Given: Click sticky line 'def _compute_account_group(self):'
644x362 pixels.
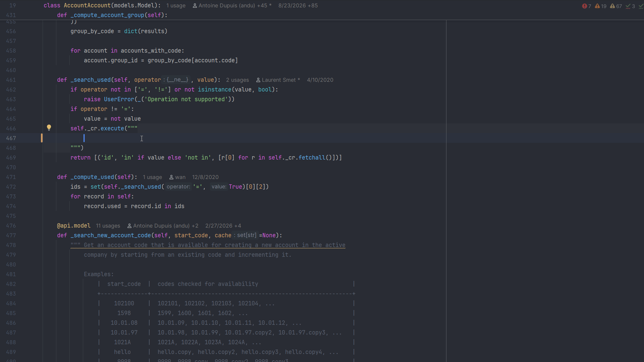Looking at the screenshot, I should pos(112,15).
